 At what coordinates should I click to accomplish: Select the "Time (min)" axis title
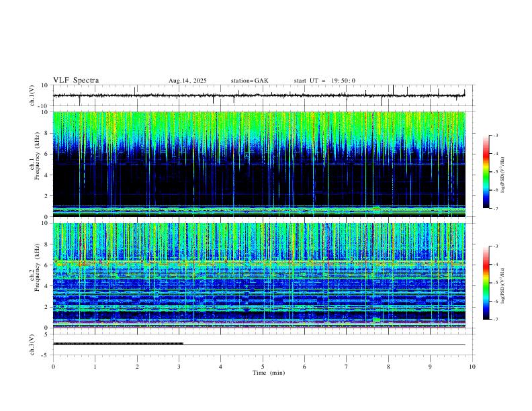pos(269,373)
